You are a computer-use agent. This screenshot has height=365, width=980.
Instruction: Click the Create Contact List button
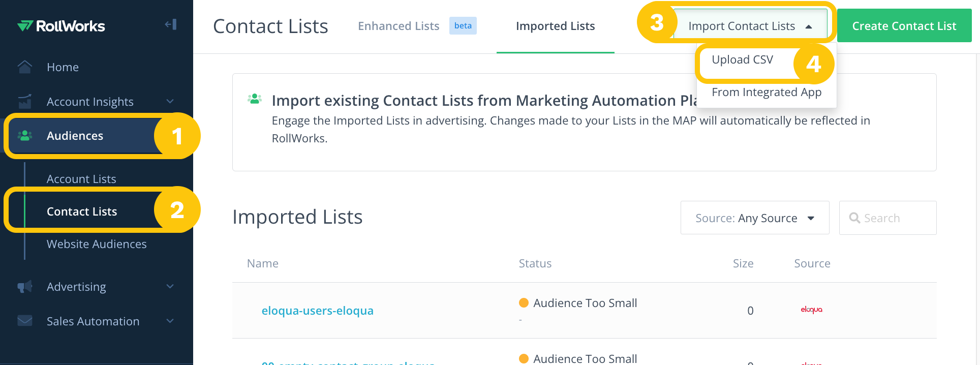pos(904,26)
